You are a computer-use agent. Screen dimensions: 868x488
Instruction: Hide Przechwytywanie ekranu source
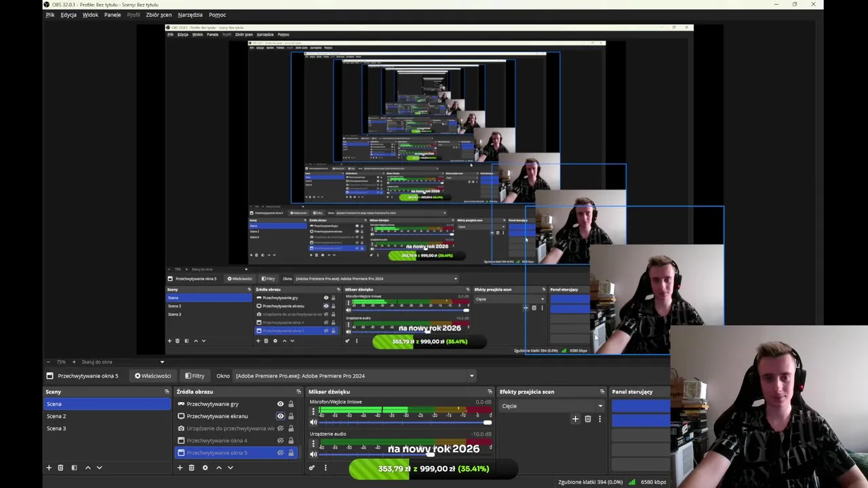pyautogui.click(x=280, y=416)
